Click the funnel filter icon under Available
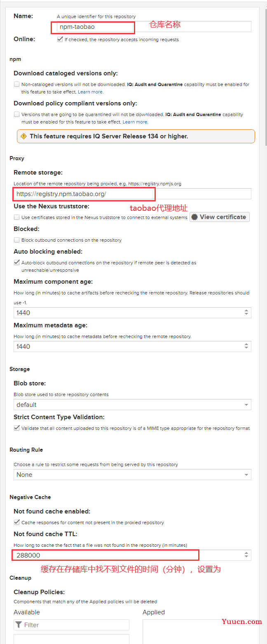This screenshot has width=267, height=644. coord(19,625)
